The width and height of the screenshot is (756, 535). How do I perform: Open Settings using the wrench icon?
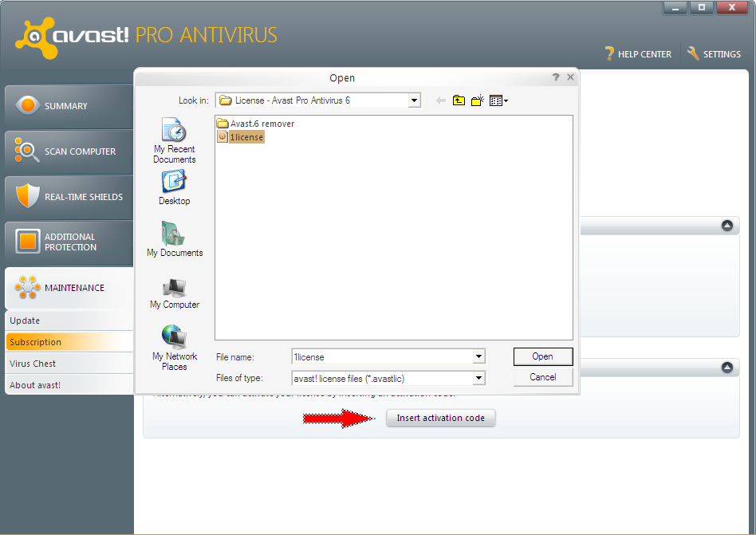692,53
